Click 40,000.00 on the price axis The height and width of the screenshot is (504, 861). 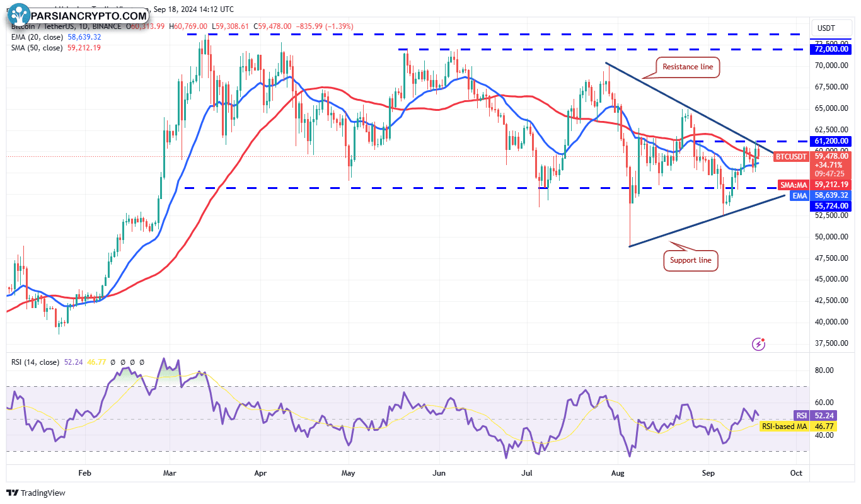831,322
